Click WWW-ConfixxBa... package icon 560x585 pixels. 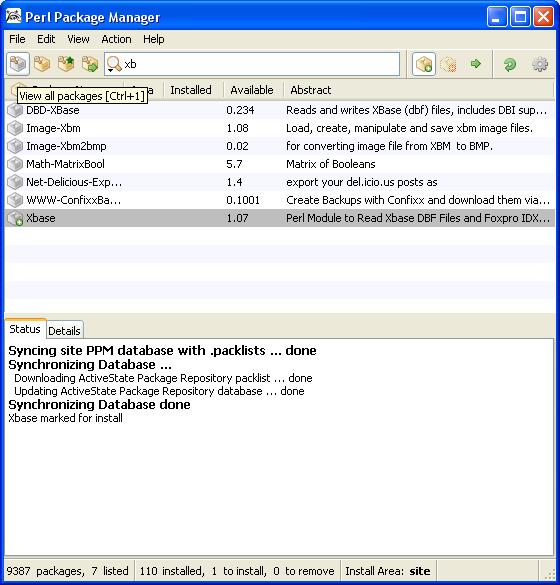tap(15, 200)
